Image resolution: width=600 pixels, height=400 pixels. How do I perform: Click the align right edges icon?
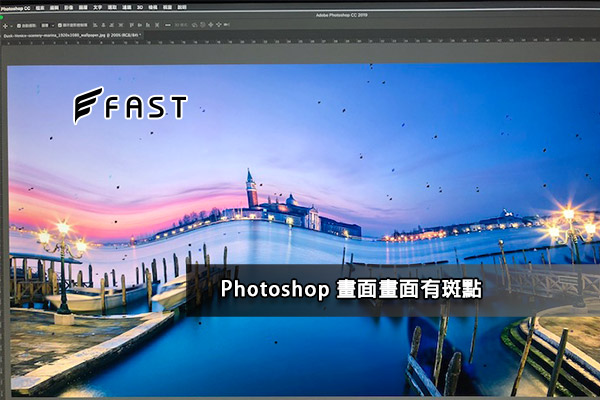(112, 25)
